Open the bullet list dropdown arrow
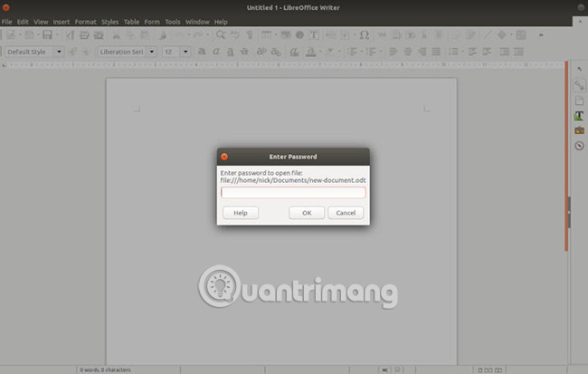This screenshot has height=374, width=588. [362, 52]
